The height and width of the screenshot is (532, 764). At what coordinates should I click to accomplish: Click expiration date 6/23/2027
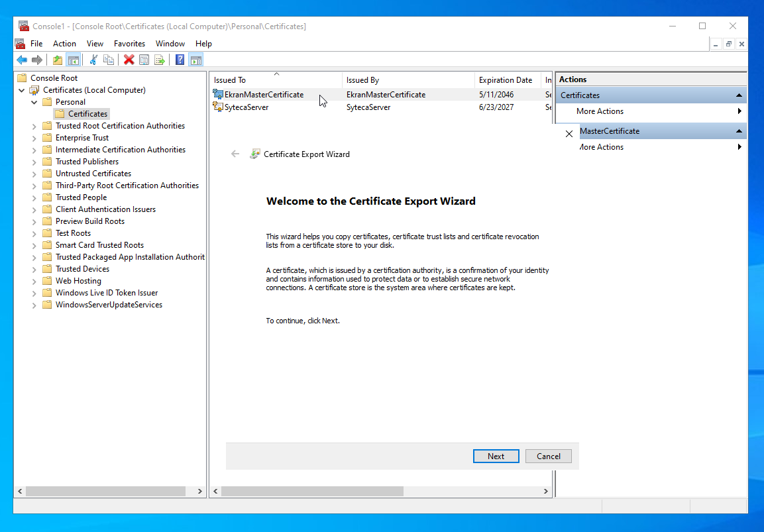496,107
